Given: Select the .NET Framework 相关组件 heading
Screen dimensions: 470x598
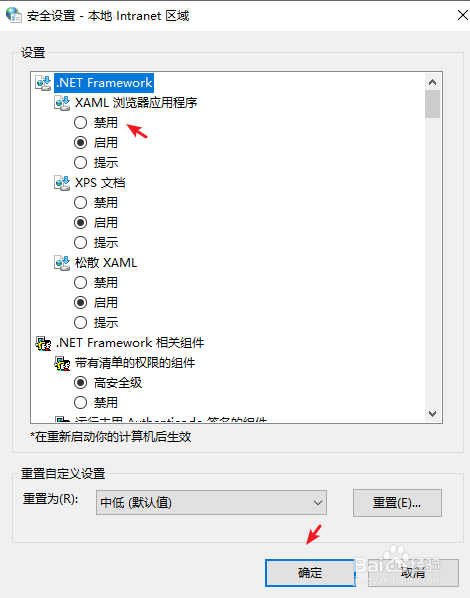Looking at the screenshot, I should pos(130,343).
